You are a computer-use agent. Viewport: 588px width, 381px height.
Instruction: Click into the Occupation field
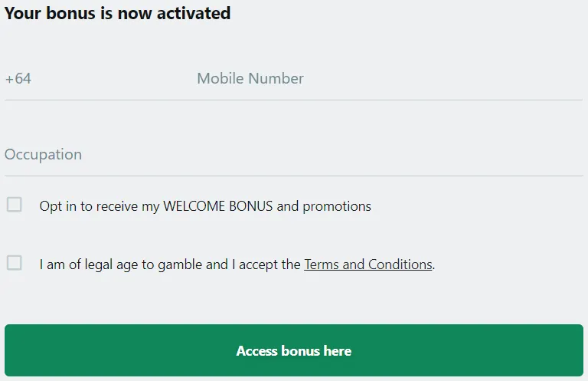[x=291, y=154]
